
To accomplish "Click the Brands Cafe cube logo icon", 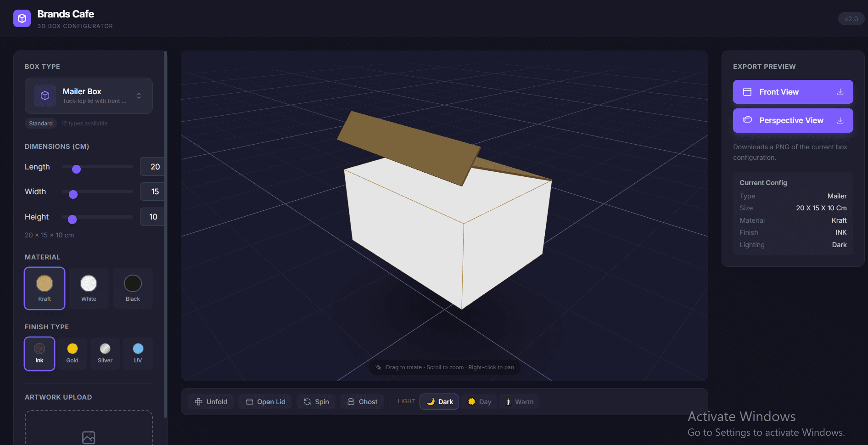I will coord(22,18).
